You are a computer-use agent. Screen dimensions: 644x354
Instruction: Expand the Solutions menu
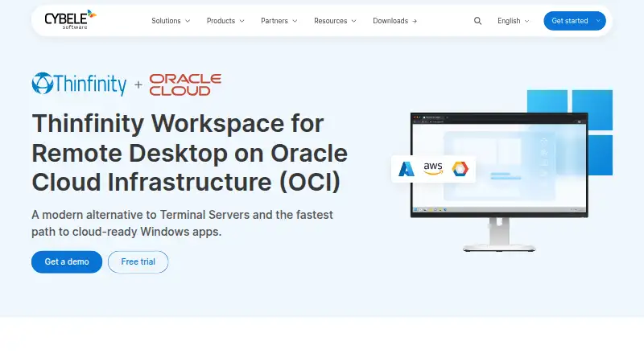[x=171, y=21]
